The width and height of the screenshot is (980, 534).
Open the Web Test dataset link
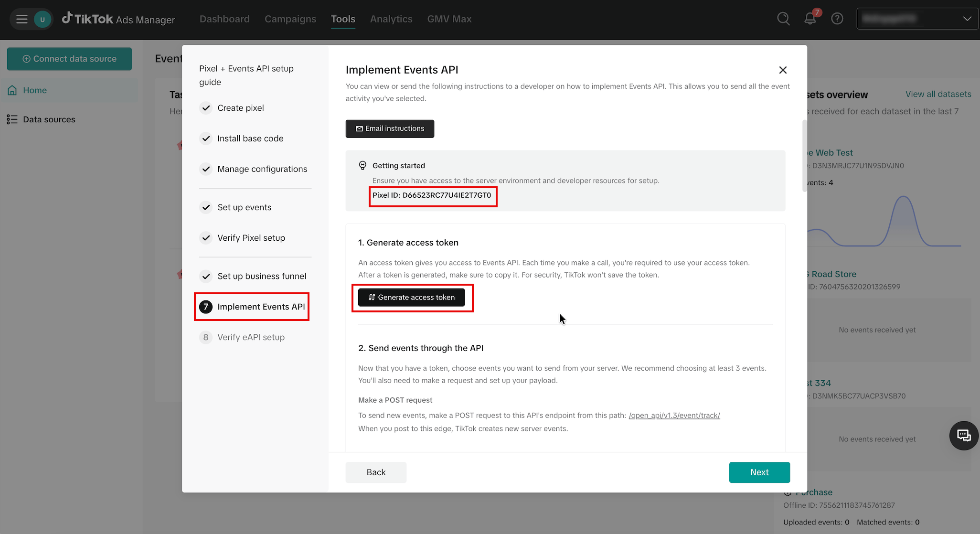tap(831, 153)
